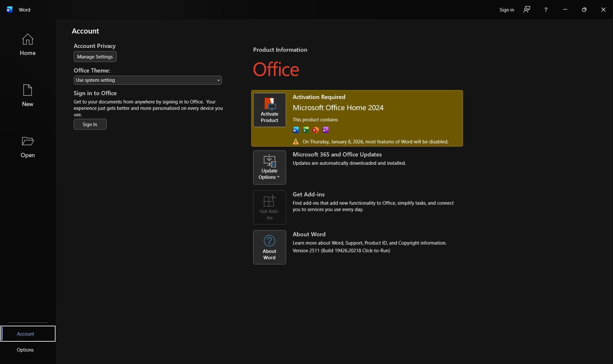Click the Help question mark icon

546,10
